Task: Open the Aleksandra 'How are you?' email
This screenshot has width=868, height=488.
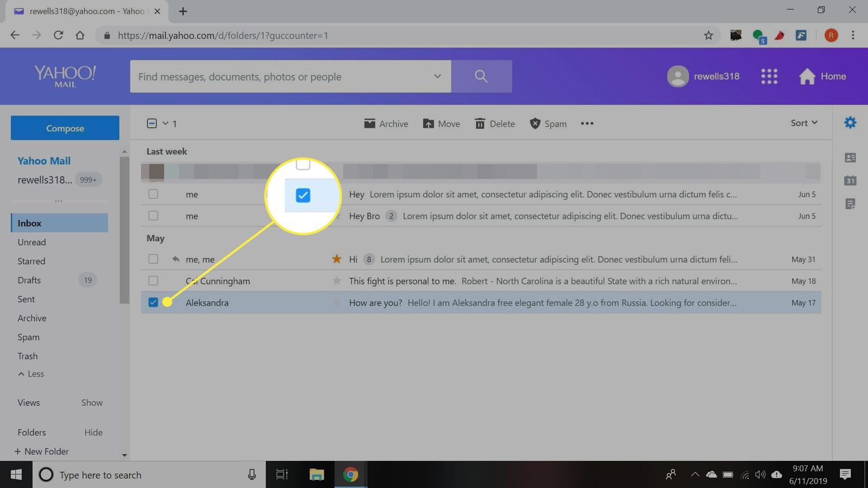Action: 481,302
